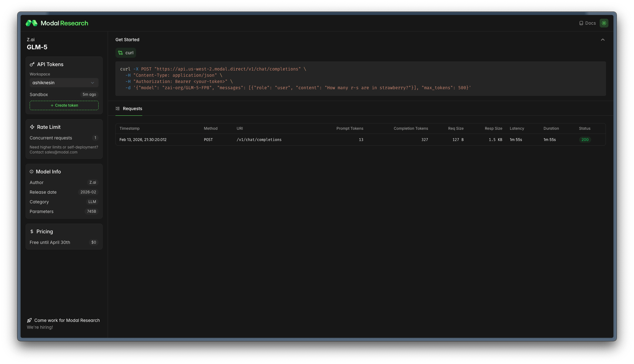This screenshot has height=364, width=634.
Task: Open the ashiknesin workspace dropdown
Action: coord(64,83)
